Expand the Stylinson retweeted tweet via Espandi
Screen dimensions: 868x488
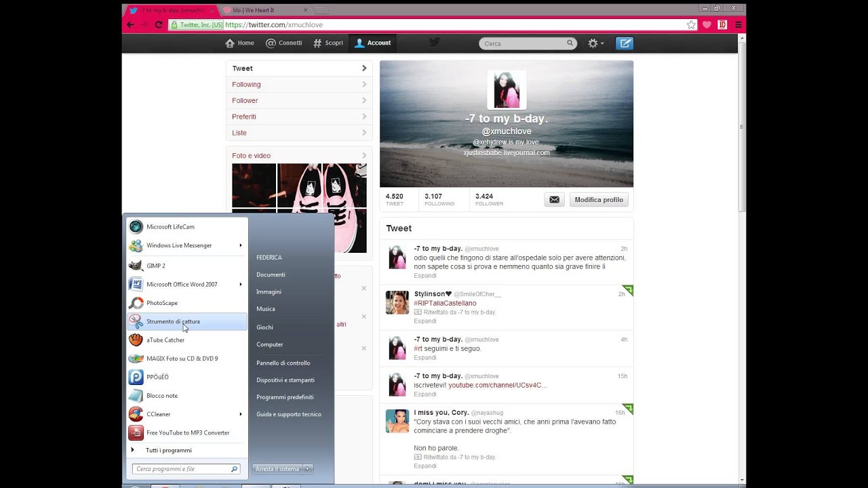pos(425,321)
